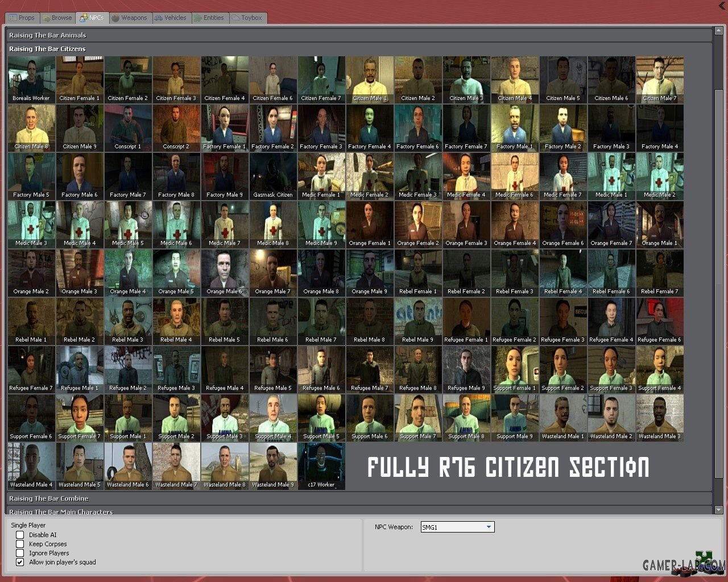The height and width of the screenshot is (582, 728).
Task: Open the Browse tab
Action: click(x=57, y=18)
